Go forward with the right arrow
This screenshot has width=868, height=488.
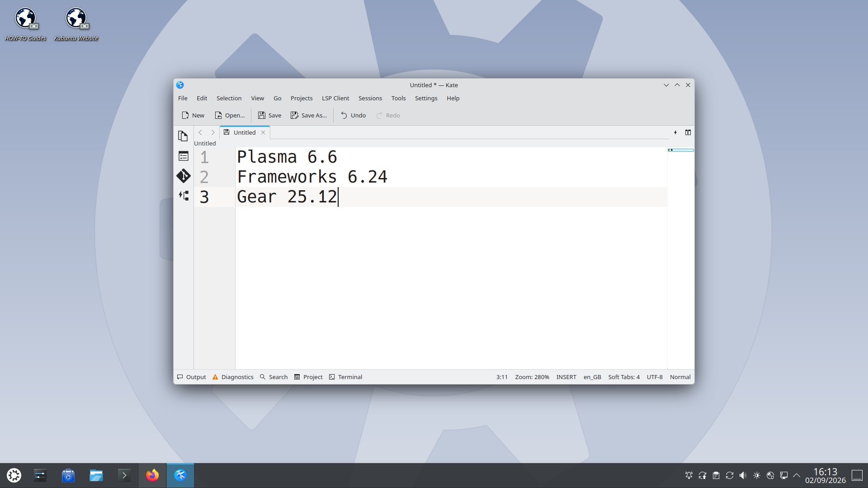(x=213, y=132)
